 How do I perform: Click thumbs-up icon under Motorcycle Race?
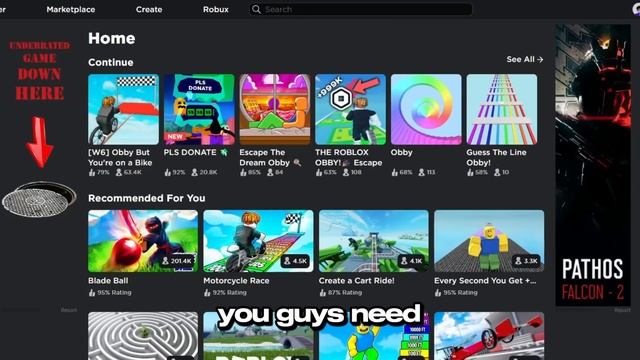click(x=207, y=293)
